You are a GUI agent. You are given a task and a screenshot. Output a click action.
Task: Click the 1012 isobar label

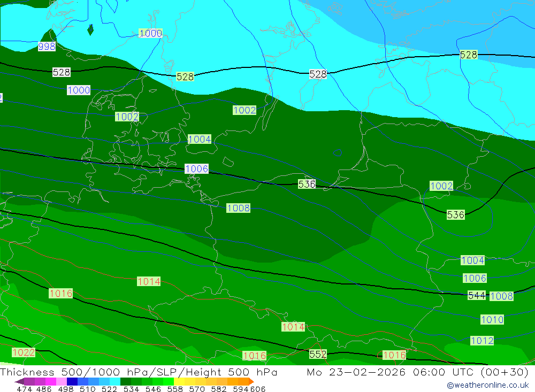coord(482,341)
